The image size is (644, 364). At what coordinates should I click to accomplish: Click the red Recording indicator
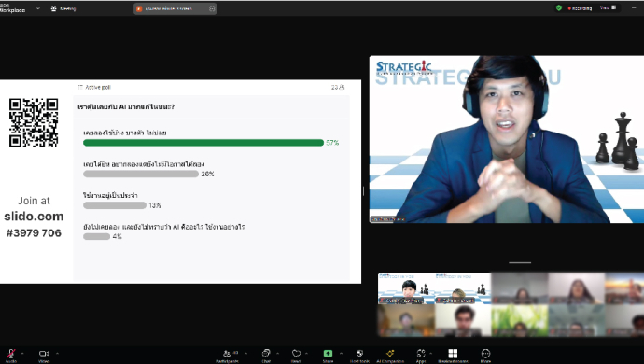pos(580,8)
